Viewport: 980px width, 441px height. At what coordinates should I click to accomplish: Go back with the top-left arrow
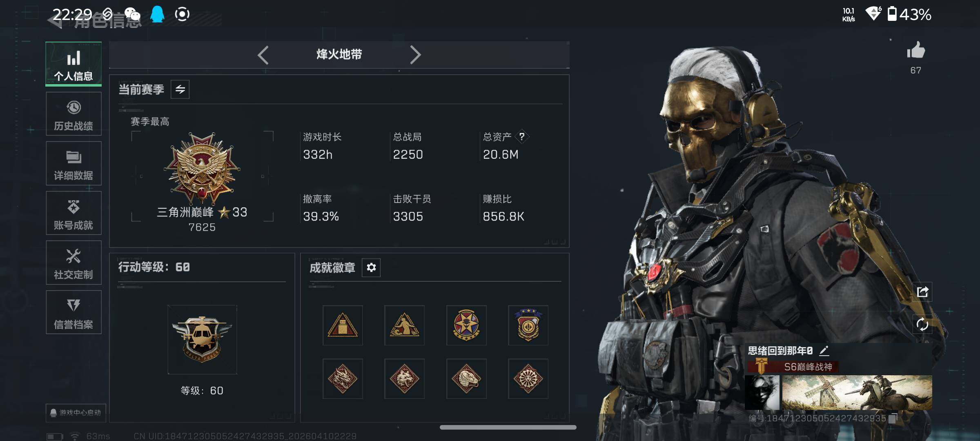coord(56,20)
